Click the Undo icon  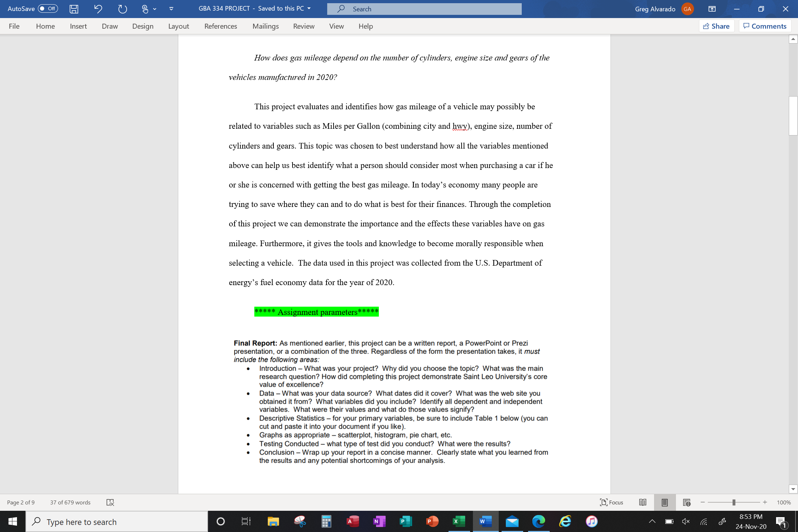[x=98, y=9]
